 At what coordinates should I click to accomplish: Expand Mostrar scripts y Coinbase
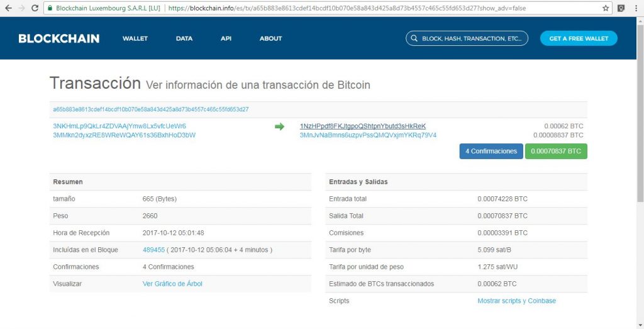pyautogui.click(x=516, y=301)
